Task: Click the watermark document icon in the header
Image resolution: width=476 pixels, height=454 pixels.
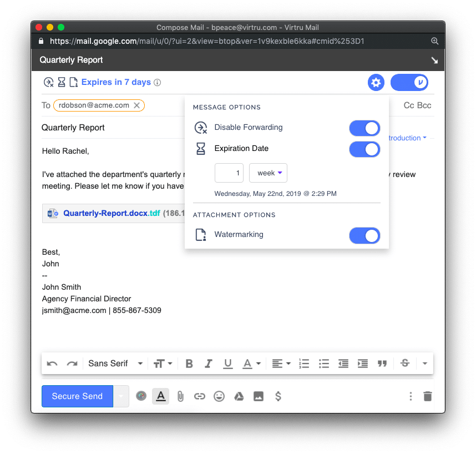Action: tap(73, 82)
